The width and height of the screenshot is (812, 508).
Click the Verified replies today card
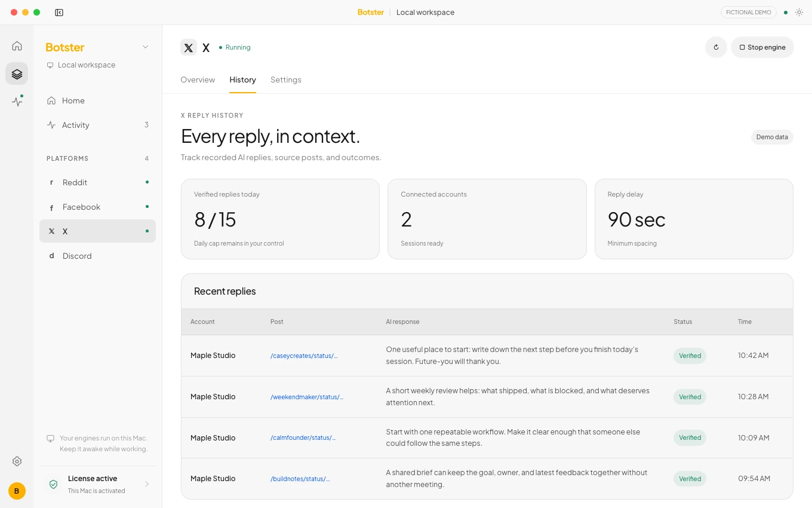tap(280, 219)
